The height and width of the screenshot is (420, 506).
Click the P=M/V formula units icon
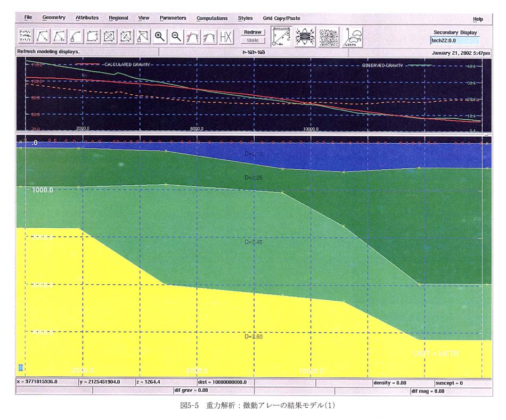[x=25, y=36]
